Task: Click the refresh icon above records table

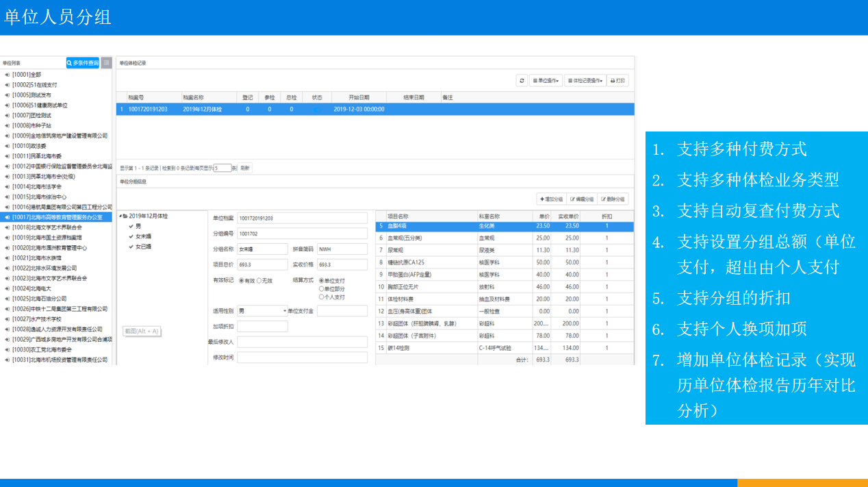Action: (522, 81)
